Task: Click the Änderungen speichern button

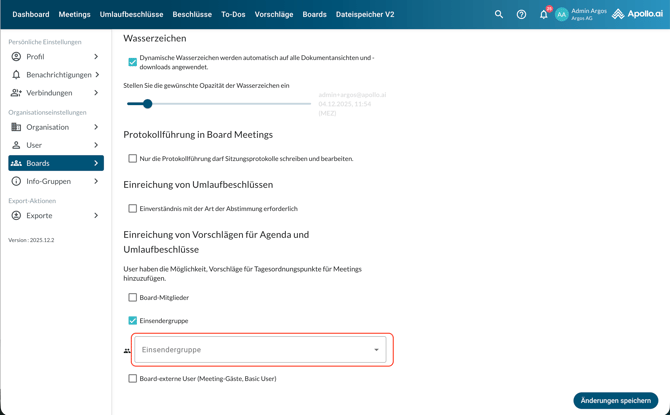Action: click(615, 400)
